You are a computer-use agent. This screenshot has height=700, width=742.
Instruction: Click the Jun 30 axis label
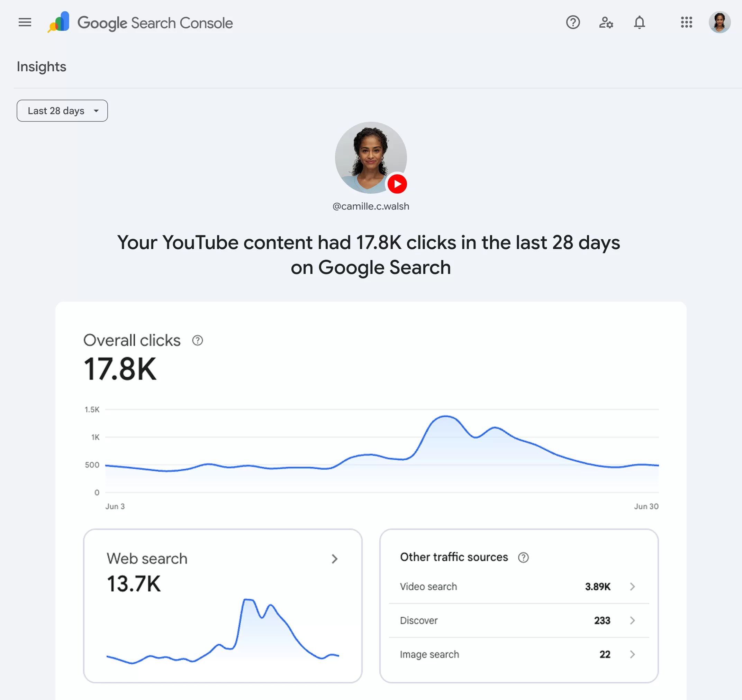(x=646, y=506)
